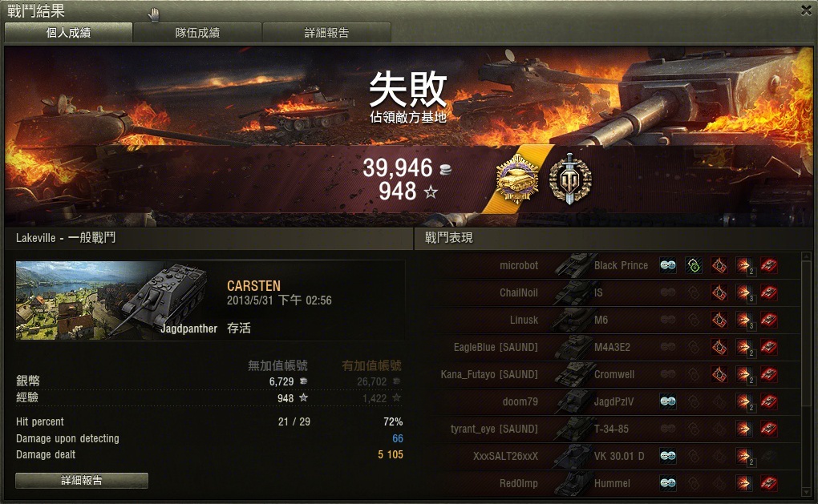Click the tyrant_eye T-34-85 player name

point(494,429)
